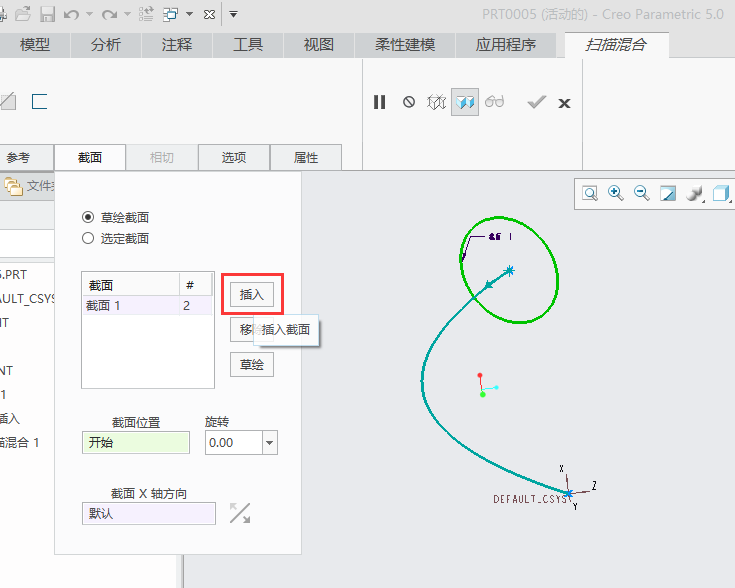
Task: Click the Regenerate model icon
Action: pos(146,15)
